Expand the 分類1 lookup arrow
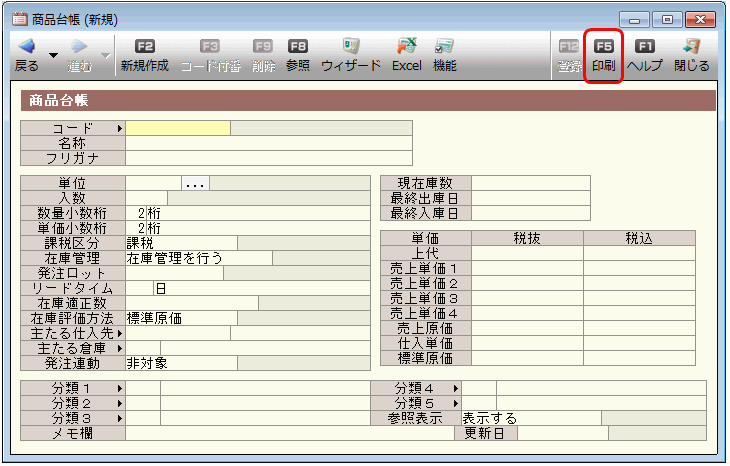This screenshot has height=466, width=730. (x=119, y=387)
